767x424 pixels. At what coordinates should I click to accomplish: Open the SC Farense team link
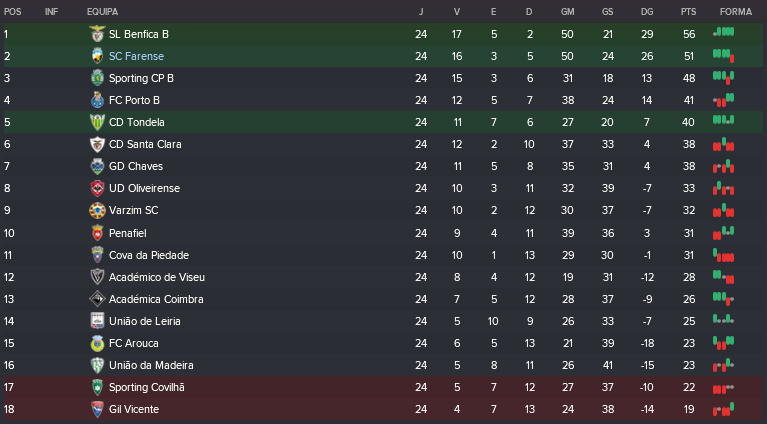click(136, 56)
